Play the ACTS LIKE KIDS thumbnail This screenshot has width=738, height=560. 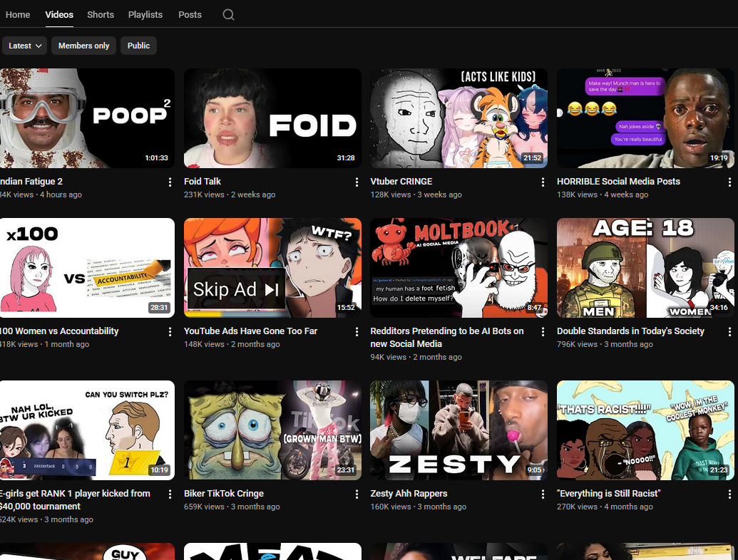tap(459, 118)
